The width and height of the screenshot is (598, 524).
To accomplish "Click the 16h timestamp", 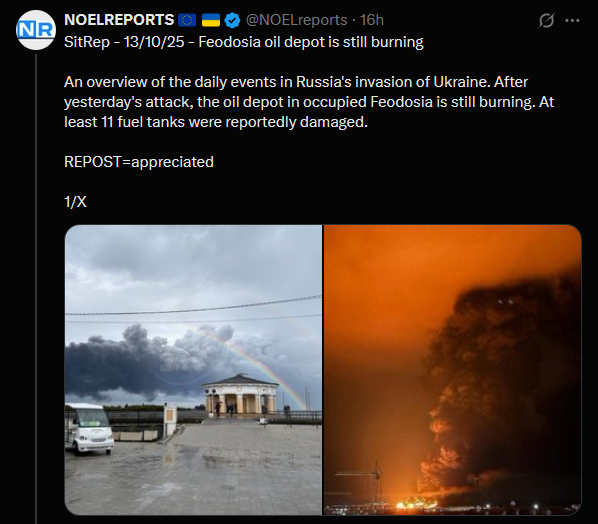I will click(x=372, y=20).
